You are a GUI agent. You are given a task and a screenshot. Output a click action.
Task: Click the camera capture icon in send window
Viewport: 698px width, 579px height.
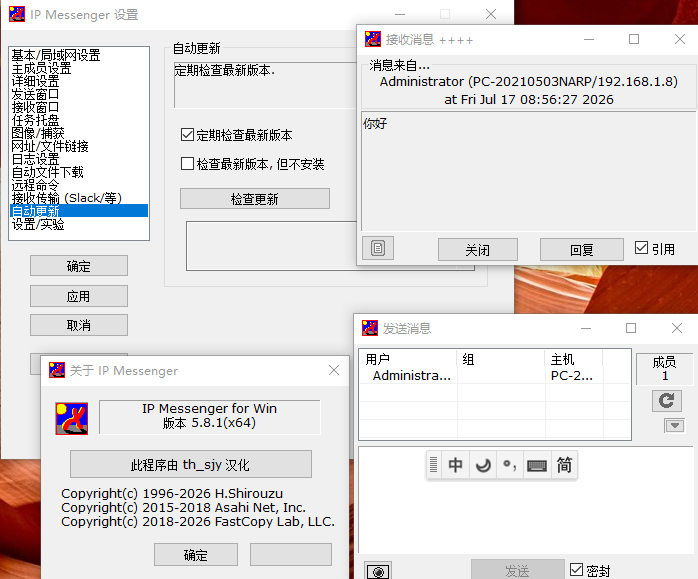[x=378, y=571]
